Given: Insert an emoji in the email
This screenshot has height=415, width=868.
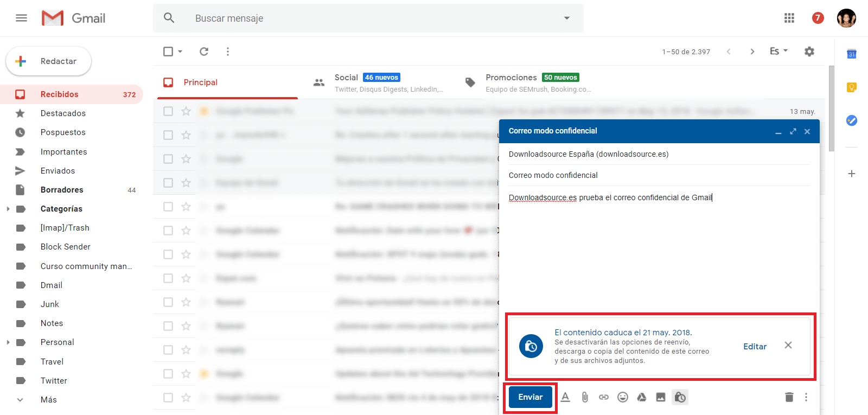Looking at the screenshot, I should 623,397.
